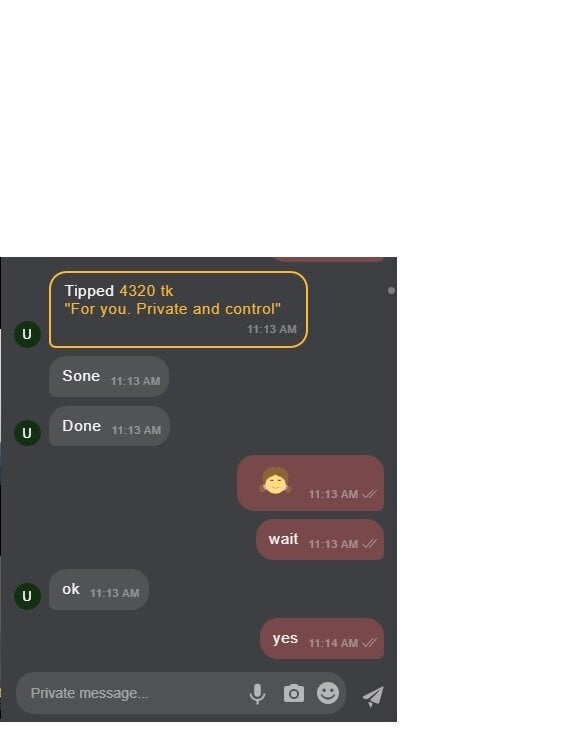This screenshot has width=585, height=750.
Task: Open the emoji smiley picker
Action: coord(328,693)
